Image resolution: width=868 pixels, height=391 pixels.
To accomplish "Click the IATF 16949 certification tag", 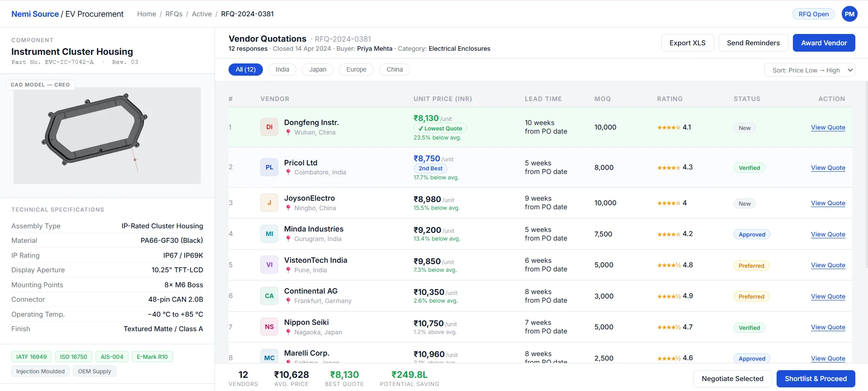I will pos(31,357).
